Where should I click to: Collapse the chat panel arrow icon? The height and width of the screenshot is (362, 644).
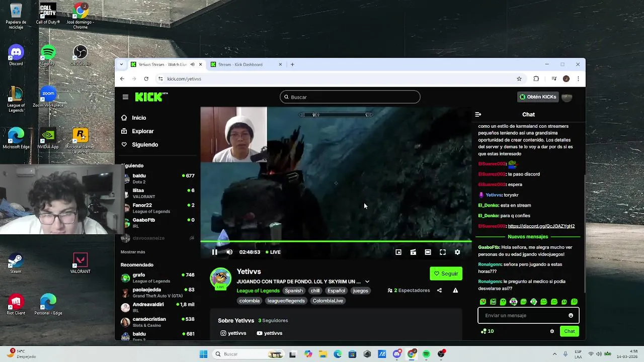478,115
